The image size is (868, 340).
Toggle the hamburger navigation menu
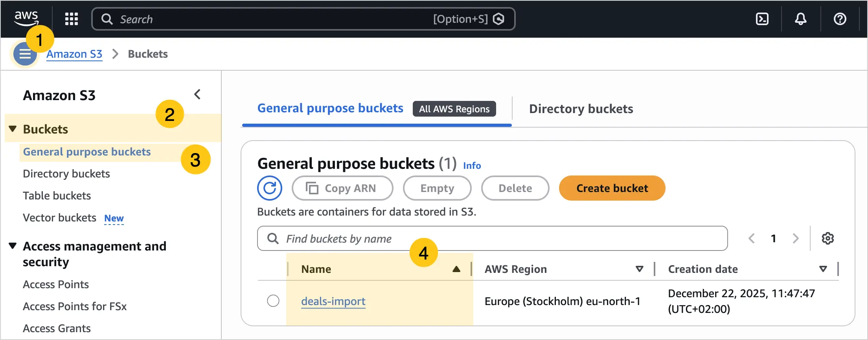(25, 54)
